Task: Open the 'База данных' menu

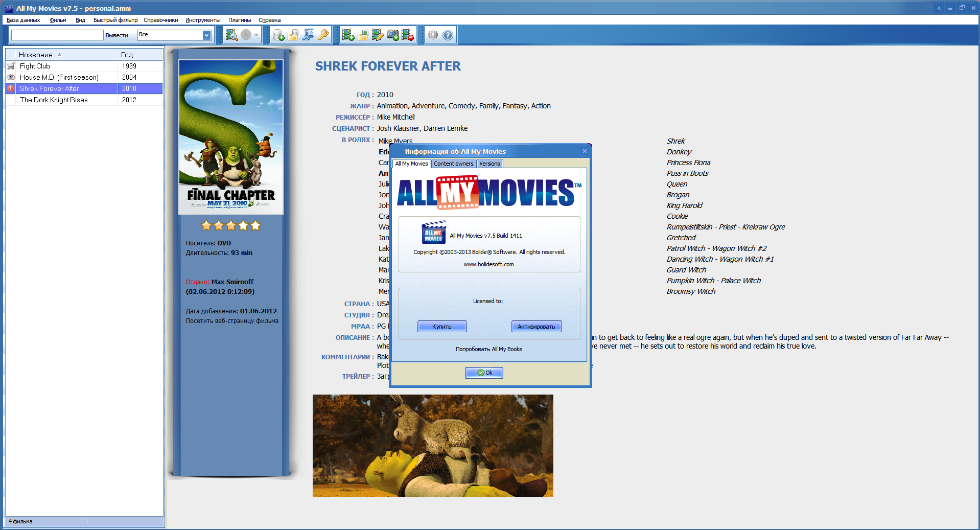Action: coord(24,20)
